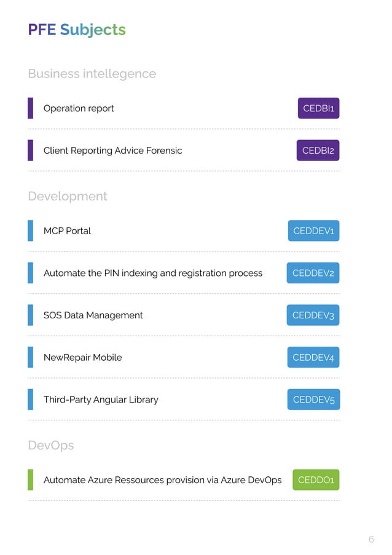Screen dimensions: 392x555
Task: Select the MCP Portal subject
Action: (67, 231)
